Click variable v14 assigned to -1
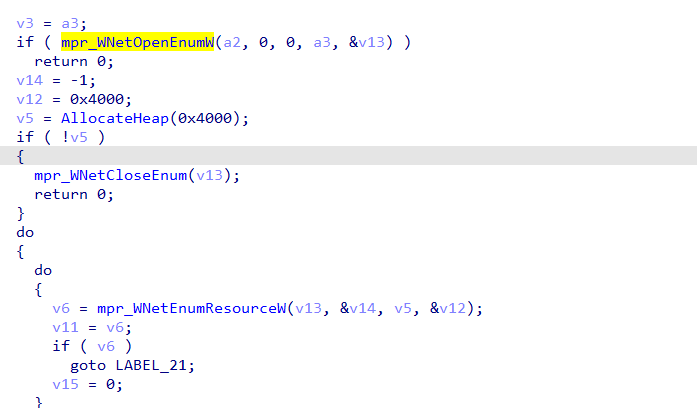 click(29, 80)
